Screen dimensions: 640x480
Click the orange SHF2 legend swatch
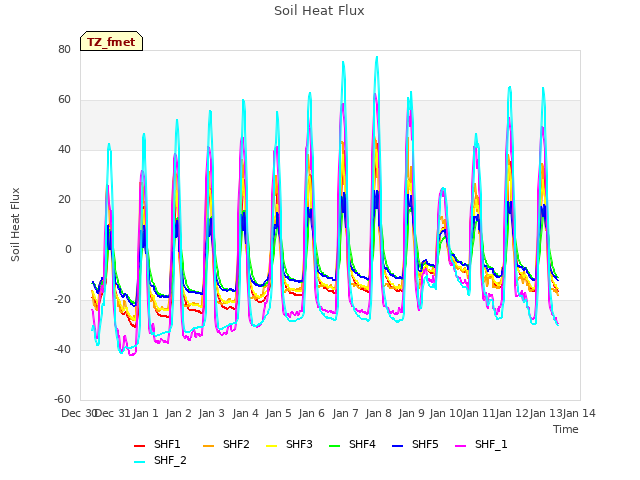point(209,446)
